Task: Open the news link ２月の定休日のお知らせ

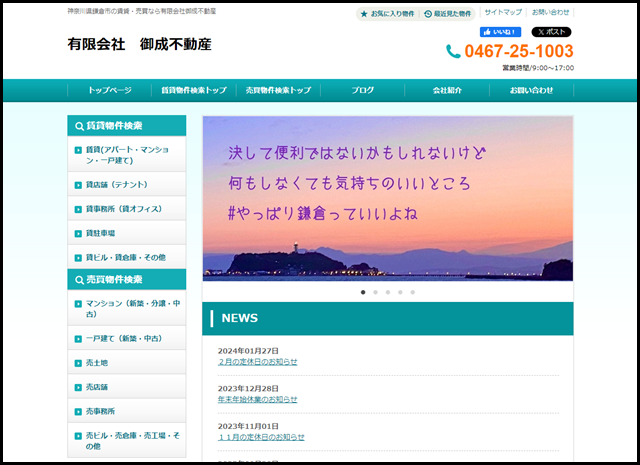Action: pos(258,362)
